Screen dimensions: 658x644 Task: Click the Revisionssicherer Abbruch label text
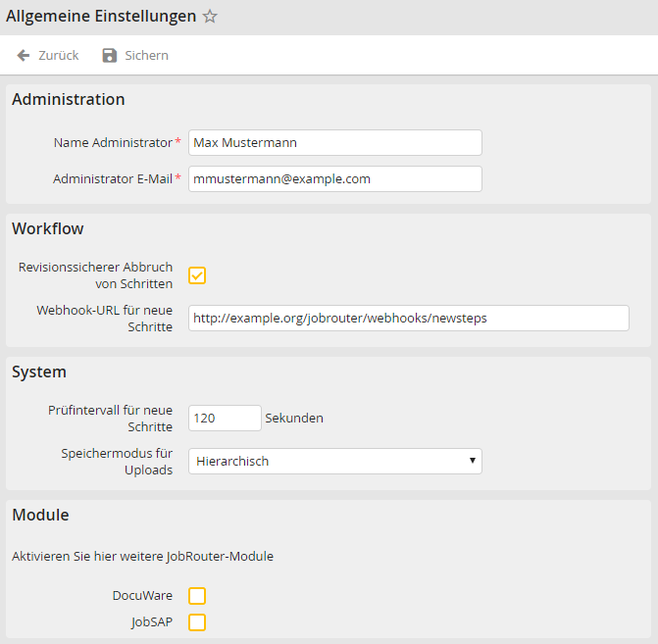96,275
